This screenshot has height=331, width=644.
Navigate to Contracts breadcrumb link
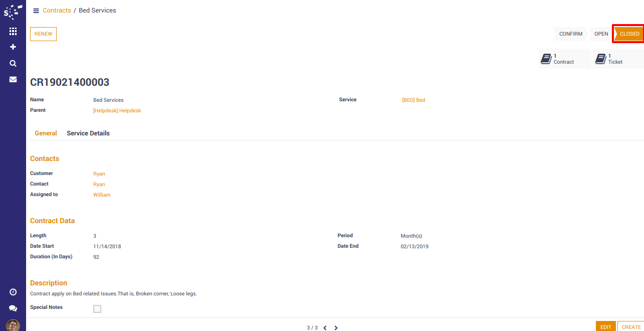[57, 11]
